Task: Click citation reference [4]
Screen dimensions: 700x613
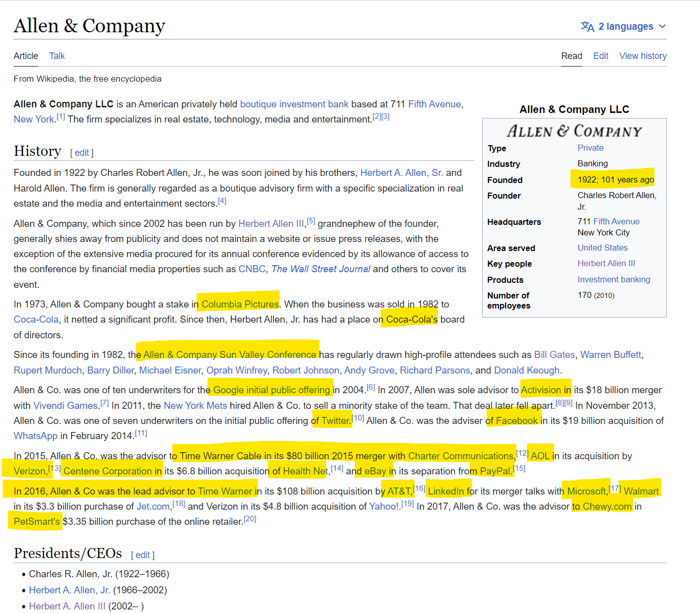Action: [x=222, y=201]
